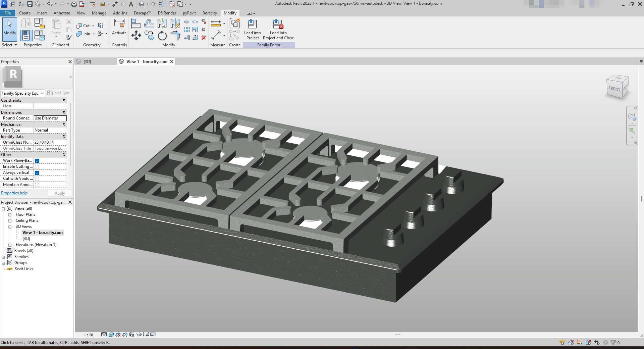Click the red Delete icon in Modify panel
The width and height of the screenshot is (644, 349).
point(204,38)
